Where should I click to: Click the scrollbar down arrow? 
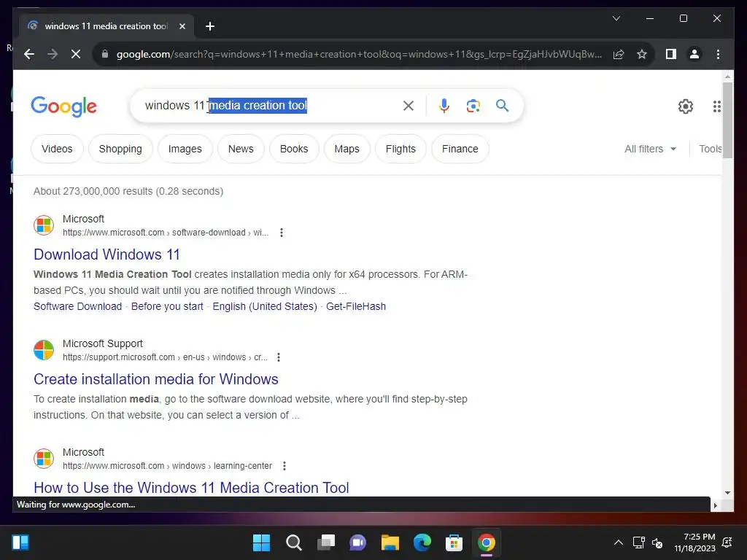point(727,493)
